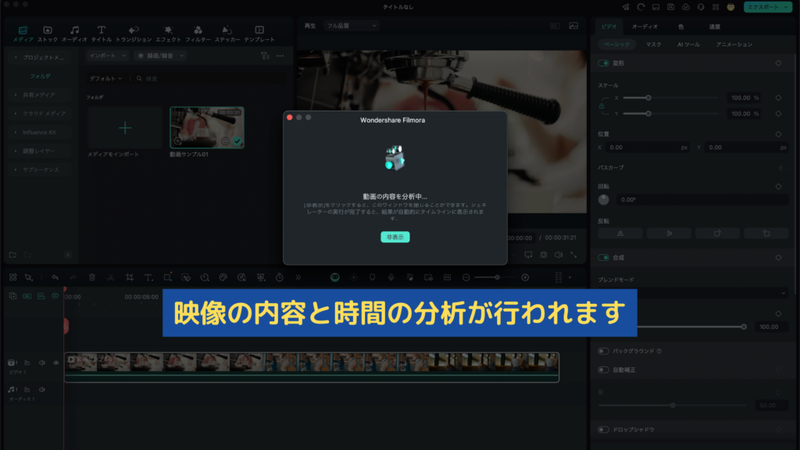Open the 録画/録音 dropdown

point(160,56)
